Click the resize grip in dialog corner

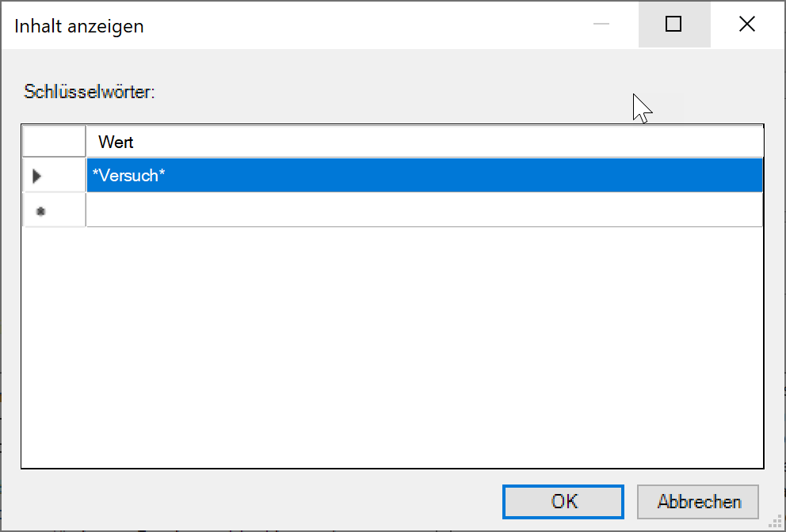[776, 522]
